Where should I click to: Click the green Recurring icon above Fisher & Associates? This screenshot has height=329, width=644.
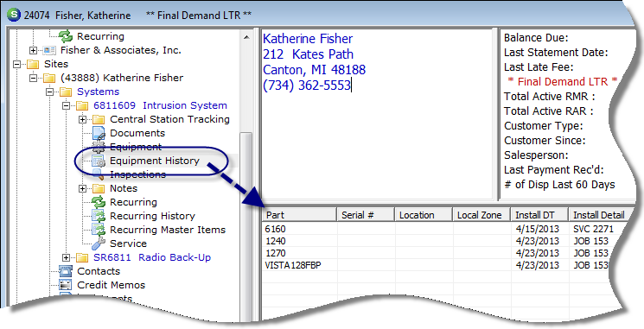click(66, 36)
